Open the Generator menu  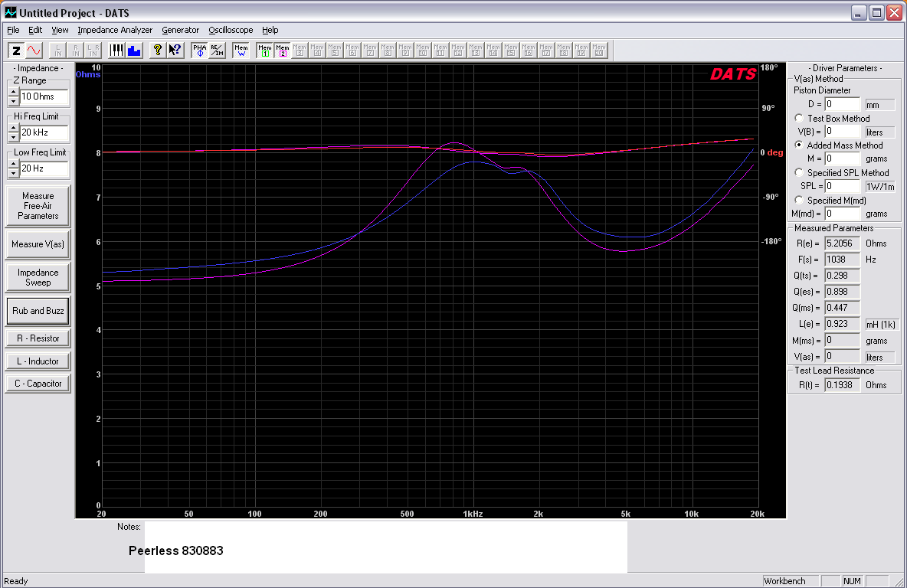point(181,30)
